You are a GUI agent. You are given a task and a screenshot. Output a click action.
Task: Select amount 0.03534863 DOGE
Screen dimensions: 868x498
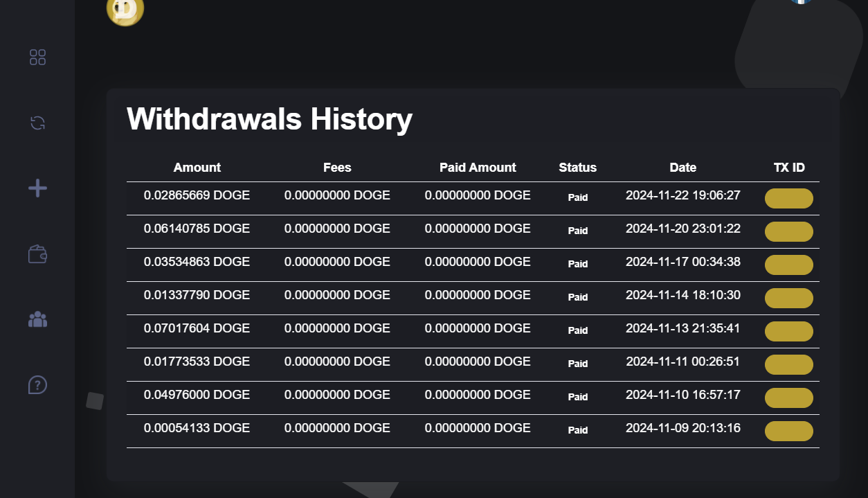197,262
